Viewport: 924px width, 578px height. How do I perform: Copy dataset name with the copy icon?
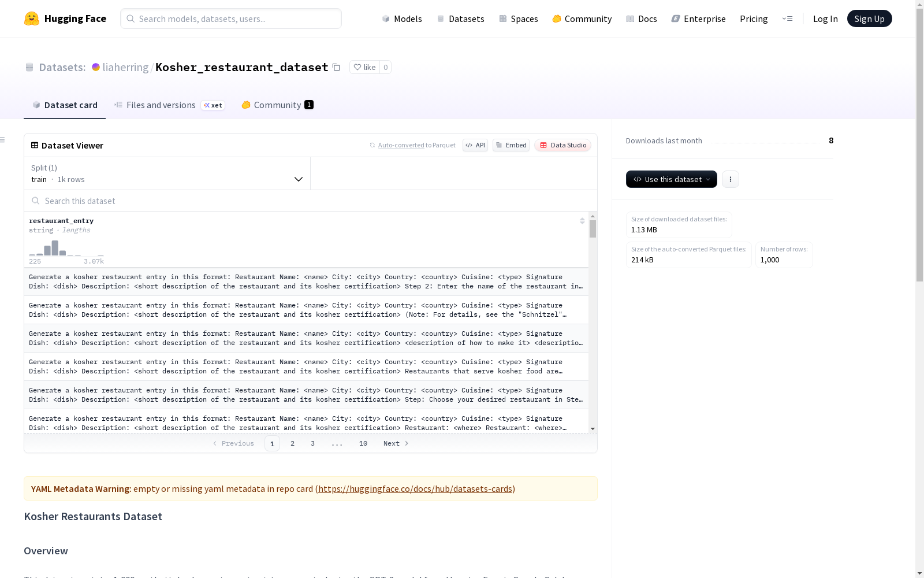(336, 67)
